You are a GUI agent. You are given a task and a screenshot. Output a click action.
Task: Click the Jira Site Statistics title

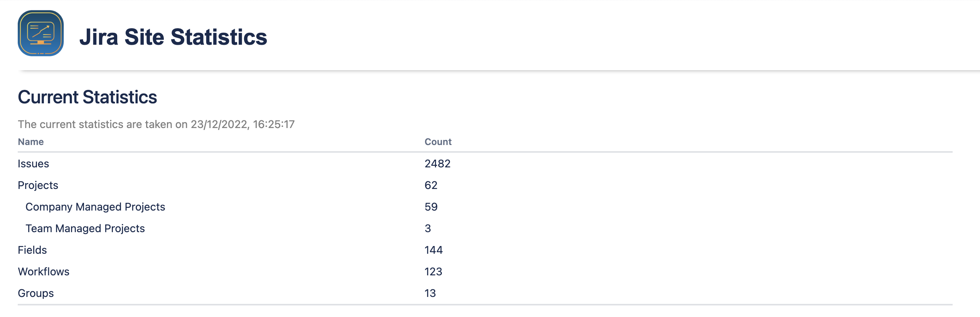(173, 37)
